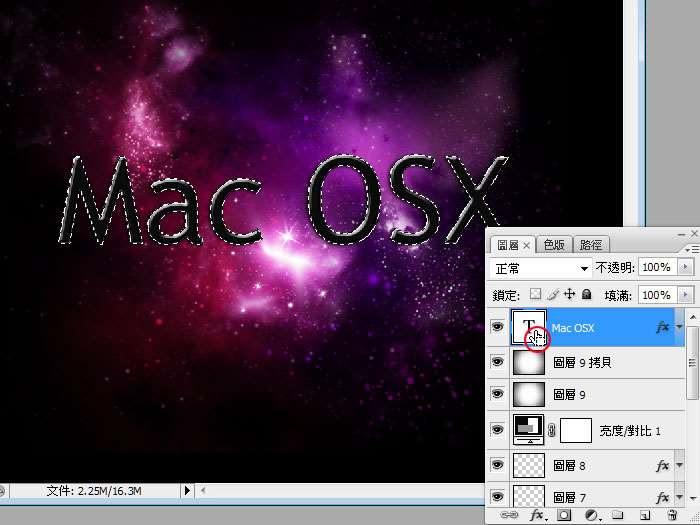700x525 pixels.
Task: Enable the lock position icon
Action: [x=569, y=295]
